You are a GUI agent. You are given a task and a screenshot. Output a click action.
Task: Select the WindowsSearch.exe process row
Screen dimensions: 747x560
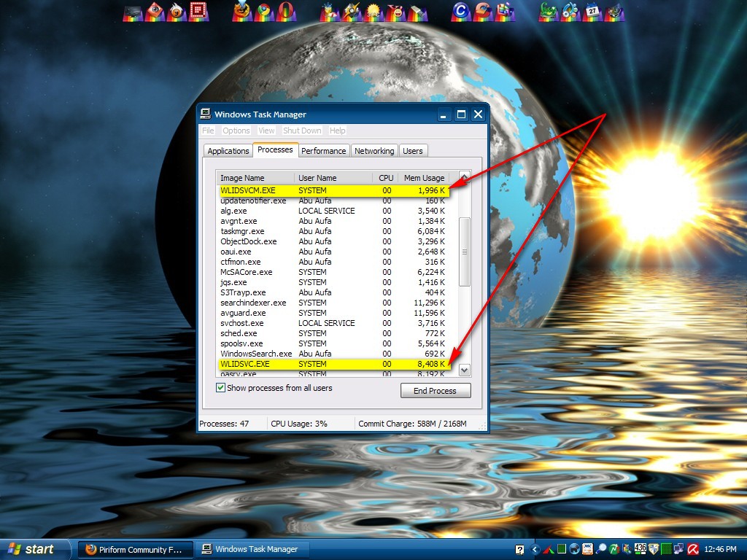(333, 354)
